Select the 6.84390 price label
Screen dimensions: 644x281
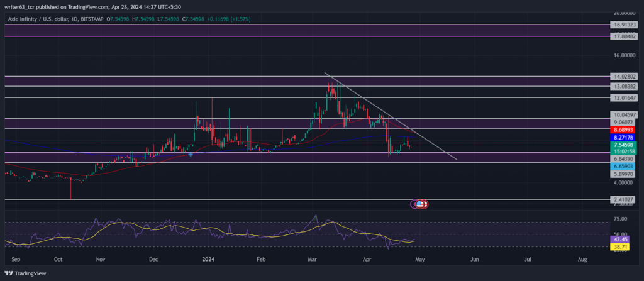point(623,158)
